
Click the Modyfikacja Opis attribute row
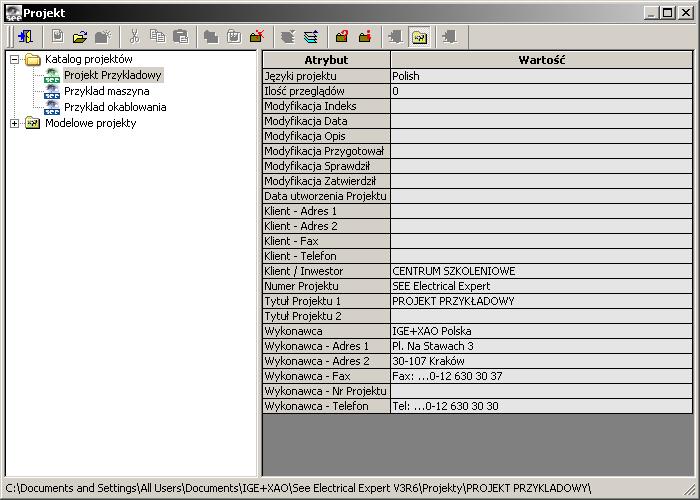coord(326,136)
